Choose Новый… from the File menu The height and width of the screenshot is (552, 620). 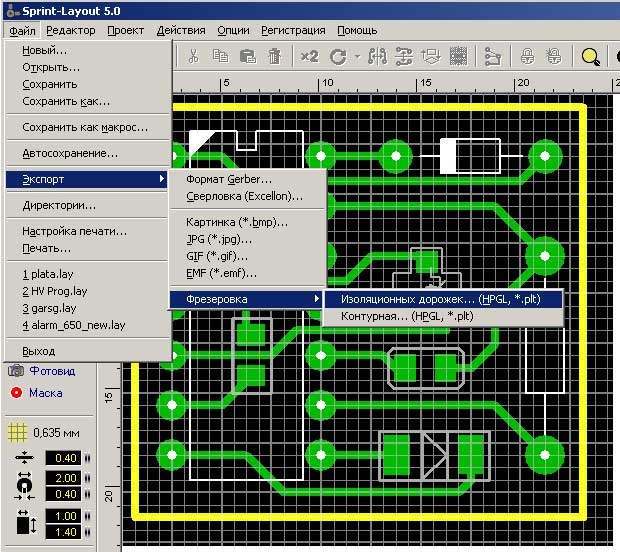[88, 50]
